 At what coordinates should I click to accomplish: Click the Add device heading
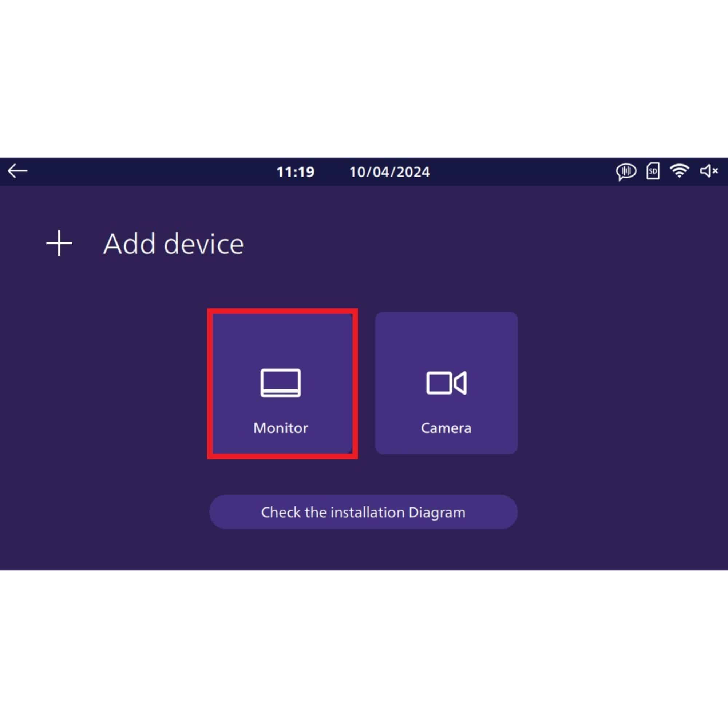coord(174,244)
